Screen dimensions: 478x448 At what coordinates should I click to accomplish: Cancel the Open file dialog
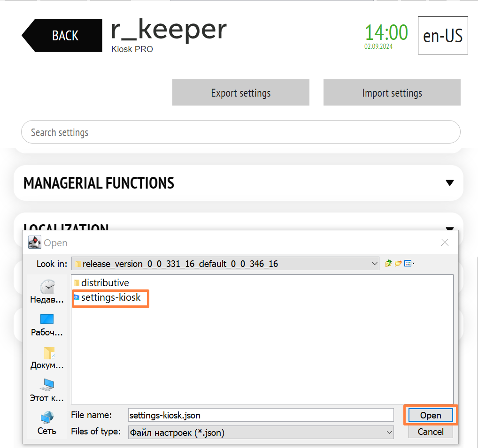tap(431, 432)
